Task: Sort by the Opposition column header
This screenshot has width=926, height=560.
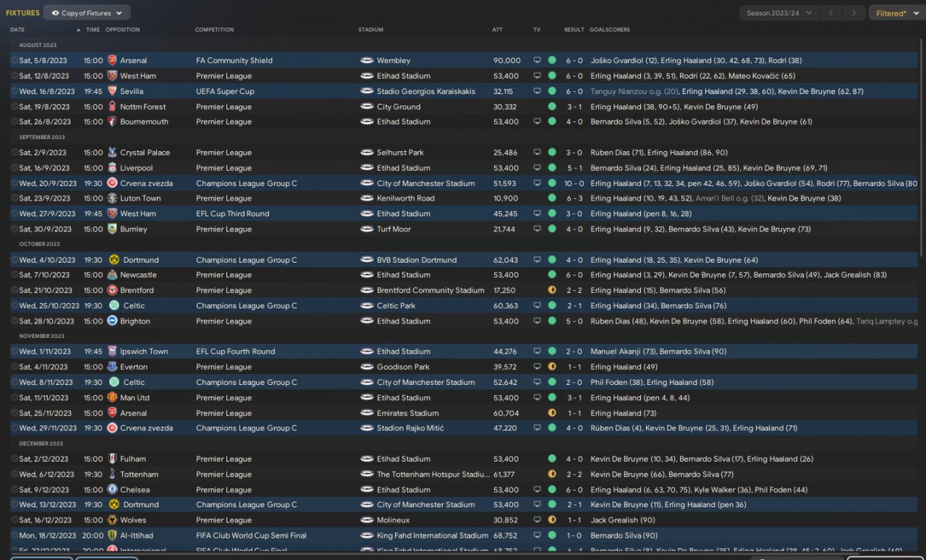Action: (x=123, y=30)
